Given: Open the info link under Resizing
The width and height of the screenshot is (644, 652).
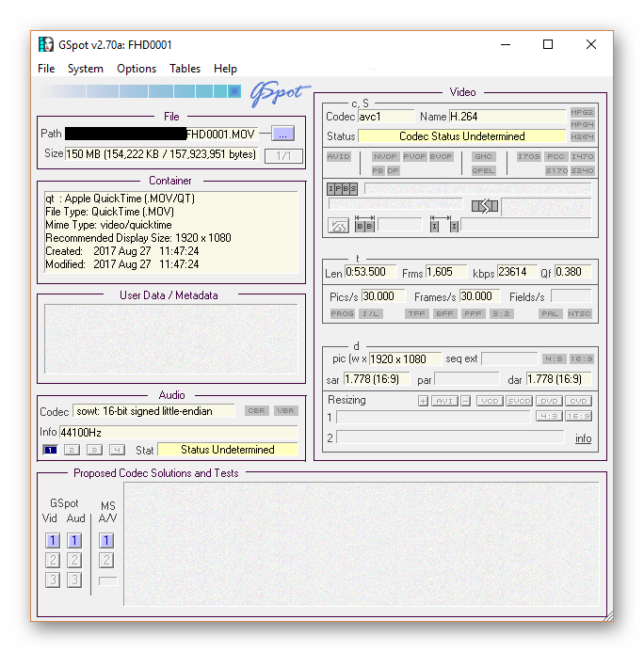Looking at the screenshot, I should (x=584, y=438).
